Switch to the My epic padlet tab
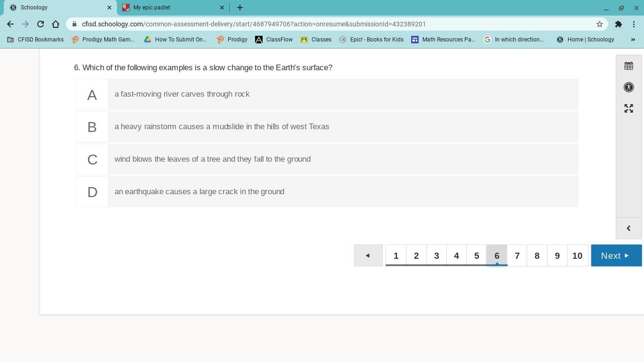This screenshot has height=362, width=644. [x=172, y=8]
